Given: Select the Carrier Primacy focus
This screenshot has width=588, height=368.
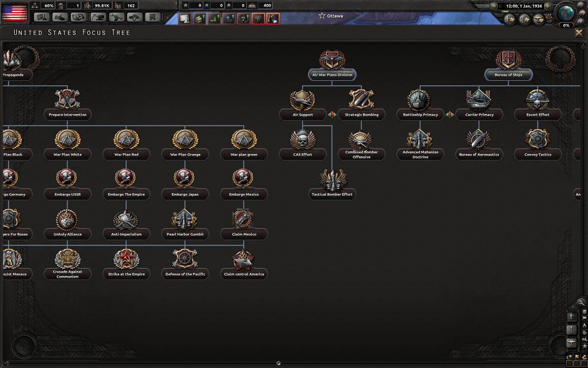Looking at the screenshot, I should click(479, 115).
